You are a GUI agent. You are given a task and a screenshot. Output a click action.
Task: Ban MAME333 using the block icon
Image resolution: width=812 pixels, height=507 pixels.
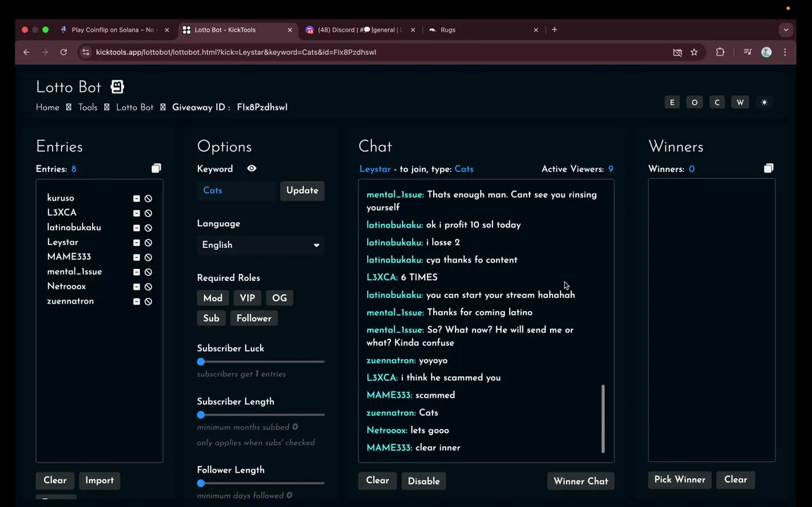(148, 258)
